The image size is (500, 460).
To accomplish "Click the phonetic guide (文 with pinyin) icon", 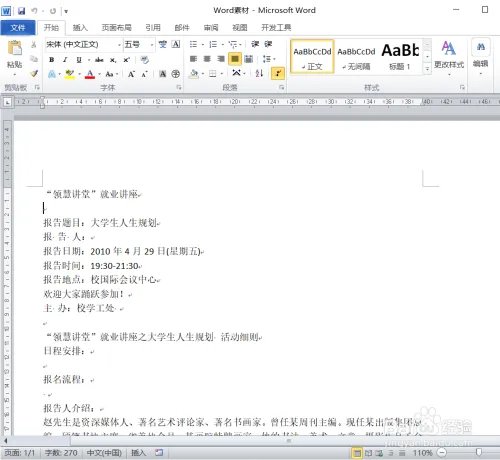I will (x=162, y=44).
